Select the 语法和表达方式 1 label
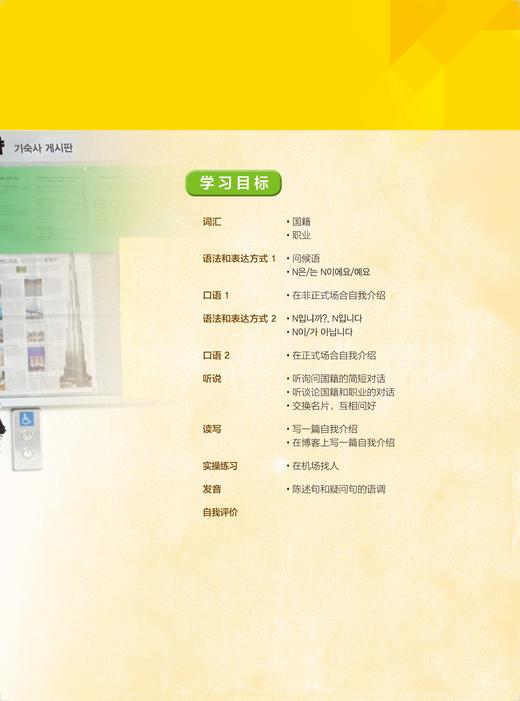520x701 pixels. 239,258
